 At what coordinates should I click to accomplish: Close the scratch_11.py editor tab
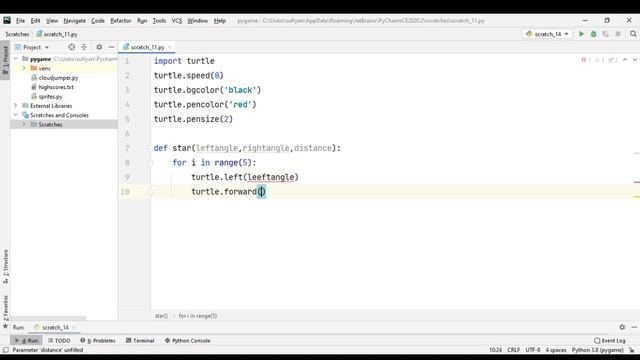point(170,47)
